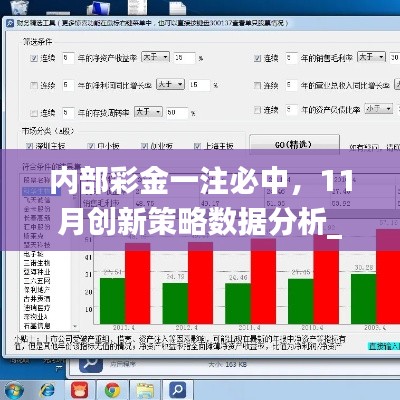Screen dimensions: 400x400
Task: Click the GO(精选) button
Action: tap(294, 145)
